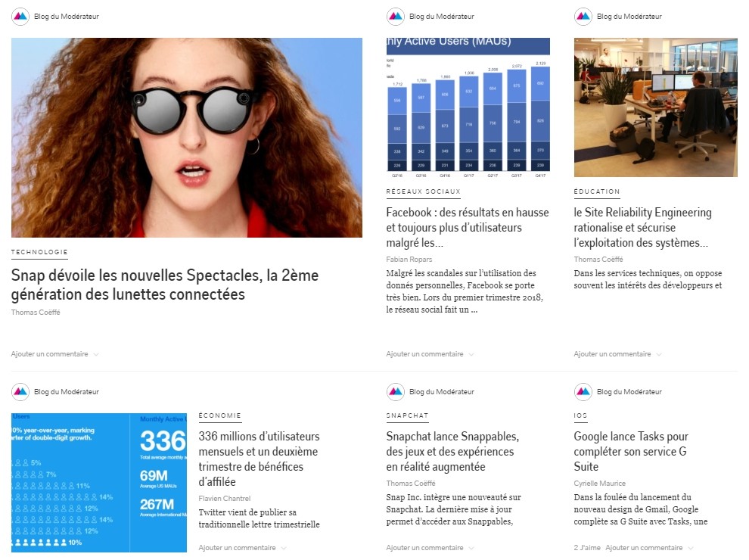Expand the chevron menu under the Spectacles article
Viewport: 749px width, 560px height.
pos(97,354)
